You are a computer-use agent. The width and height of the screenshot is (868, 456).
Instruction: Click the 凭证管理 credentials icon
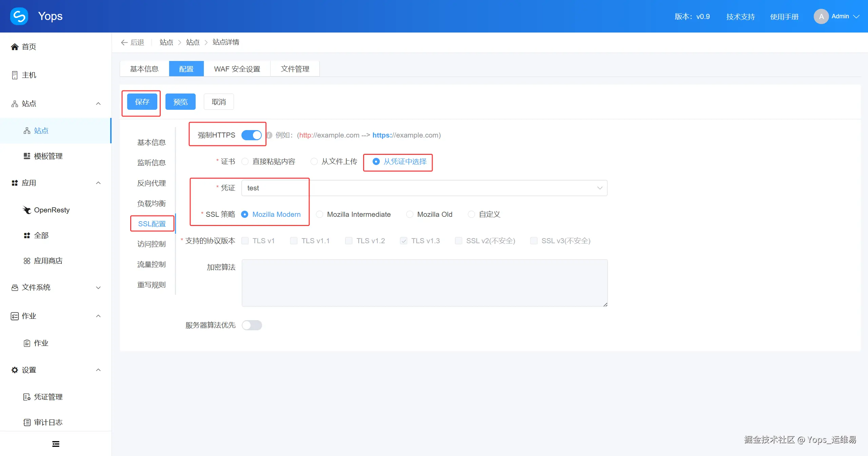click(27, 397)
